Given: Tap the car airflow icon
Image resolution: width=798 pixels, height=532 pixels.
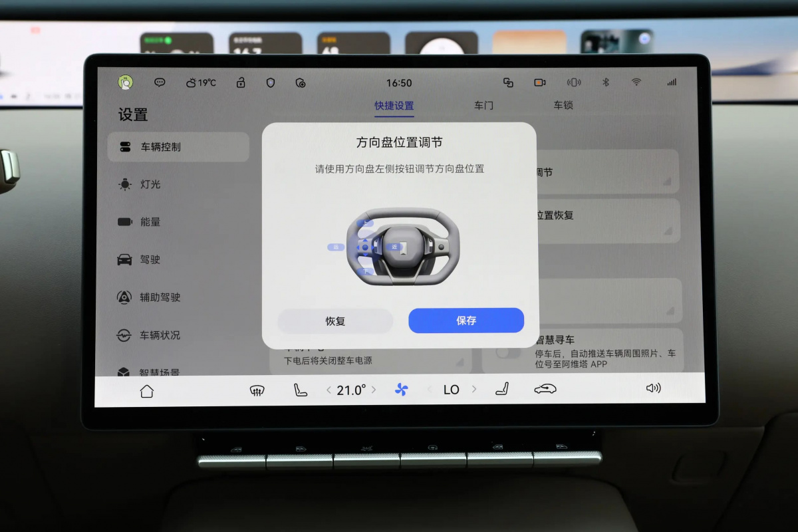Looking at the screenshot, I should click(545, 389).
